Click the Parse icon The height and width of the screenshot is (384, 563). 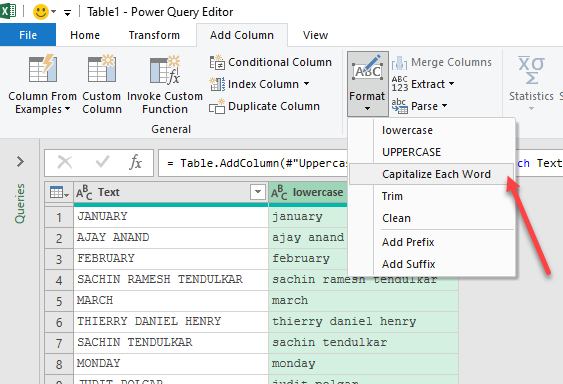click(400, 106)
